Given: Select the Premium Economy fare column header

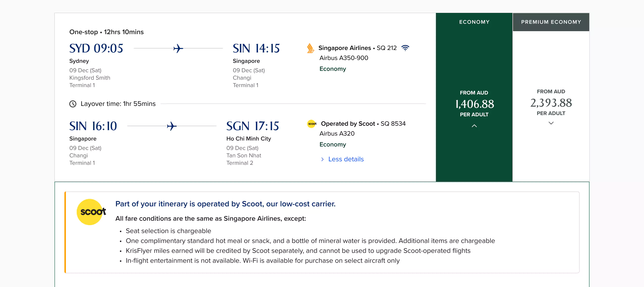Looking at the screenshot, I should [x=551, y=22].
